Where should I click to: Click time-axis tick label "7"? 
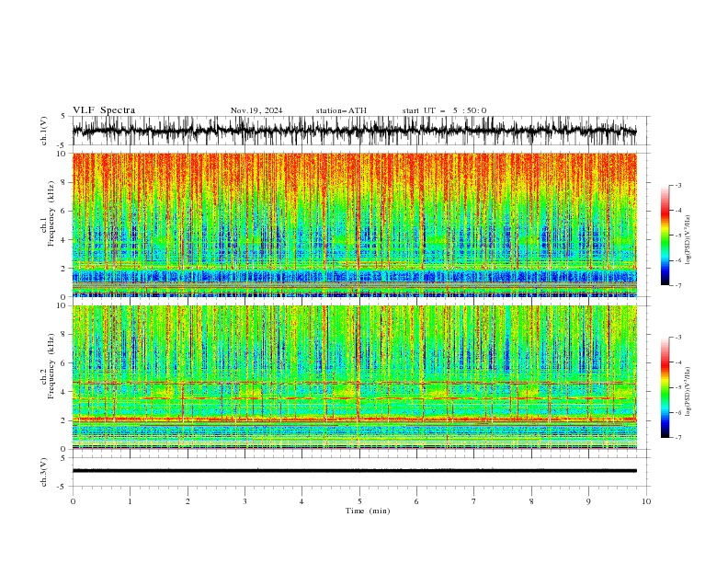[x=474, y=501]
